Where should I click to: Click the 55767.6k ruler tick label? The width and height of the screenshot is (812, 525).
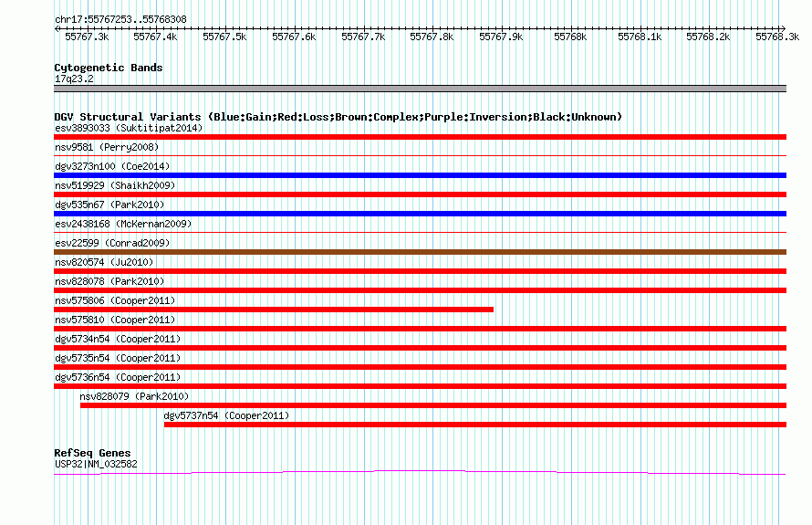click(x=294, y=37)
